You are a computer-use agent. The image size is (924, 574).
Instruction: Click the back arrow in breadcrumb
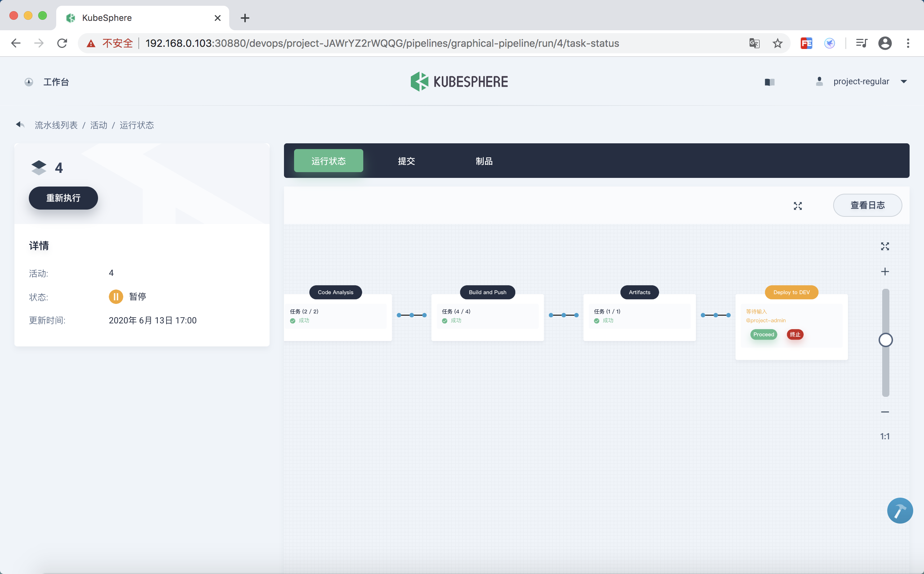pyautogui.click(x=20, y=125)
